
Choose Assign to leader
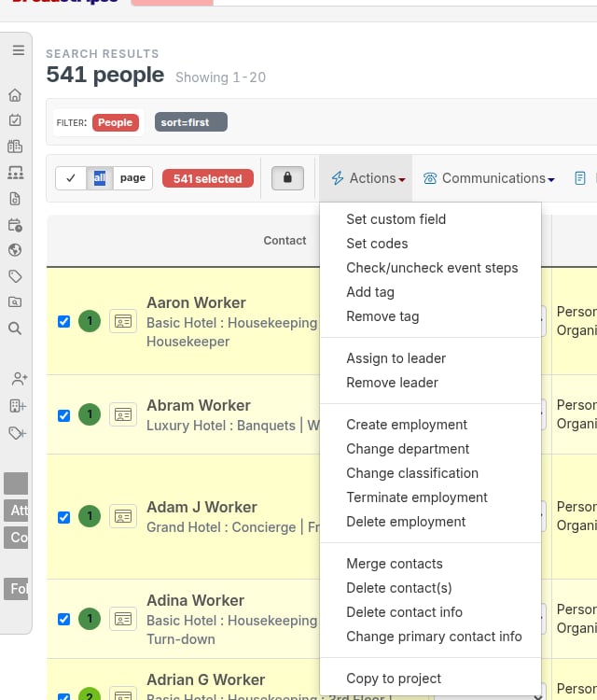[x=396, y=358]
